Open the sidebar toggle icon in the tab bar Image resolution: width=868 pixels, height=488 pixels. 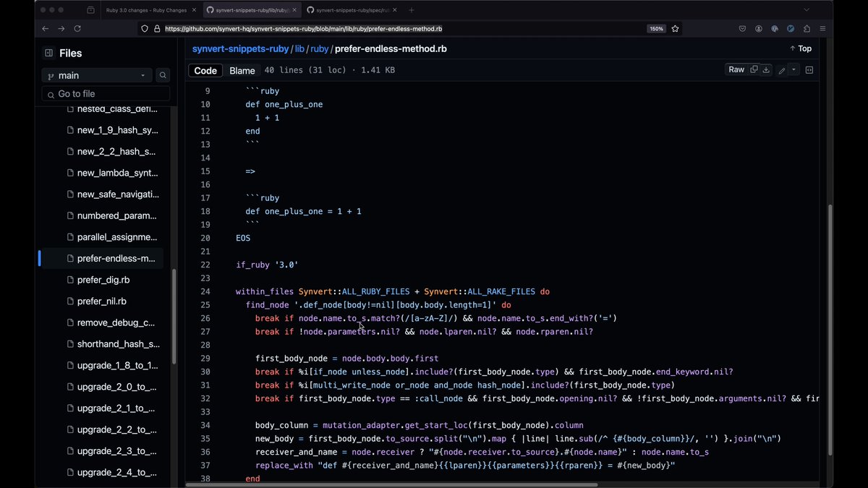coord(90,10)
